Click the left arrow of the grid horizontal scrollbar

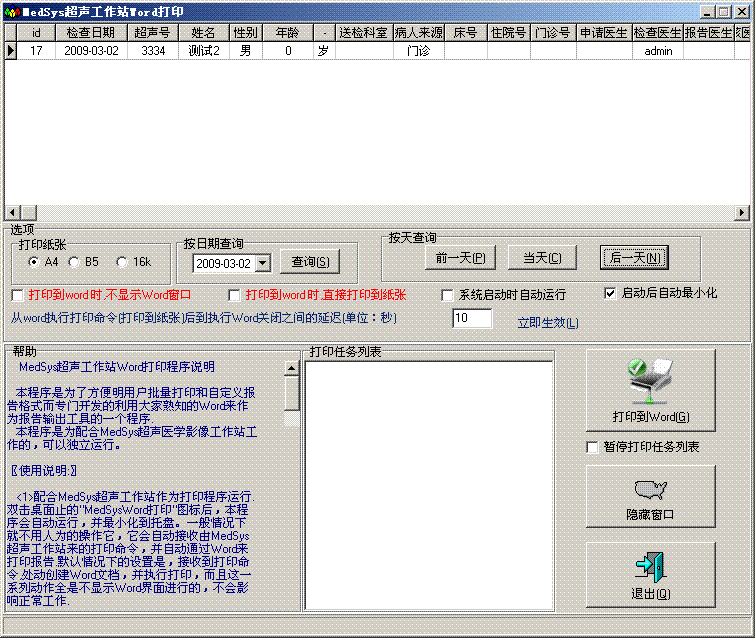click(x=12, y=212)
